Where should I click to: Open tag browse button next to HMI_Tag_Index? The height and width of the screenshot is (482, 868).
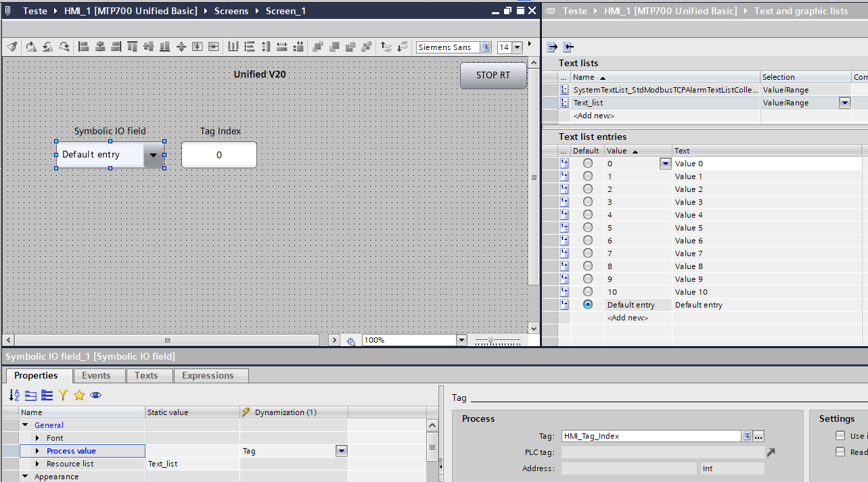point(758,436)
